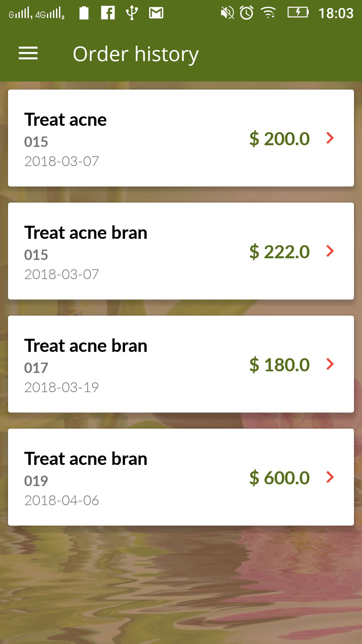
Task: Tap the 18:03 clock in status bar
Action: (336, 13)
